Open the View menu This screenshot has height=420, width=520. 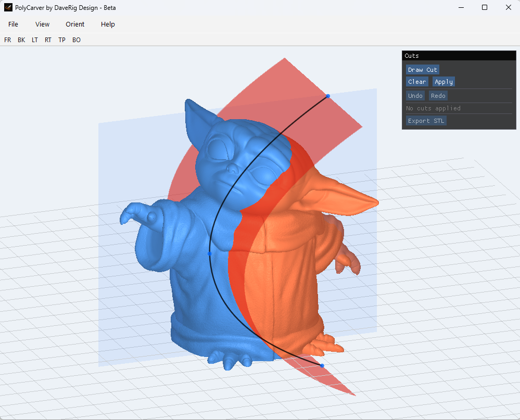pos(42,24)
